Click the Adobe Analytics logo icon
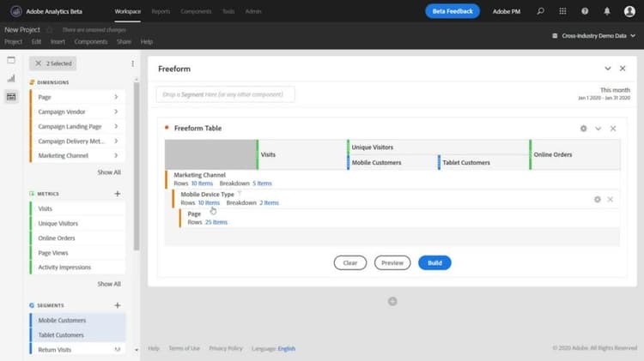Screen dimensions: 644x361 (x=16, y=11)
